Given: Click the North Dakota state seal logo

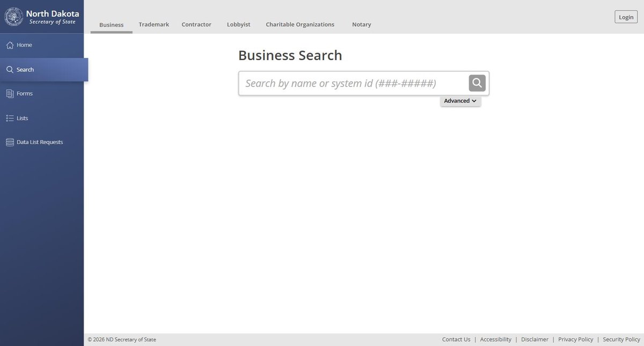Looking at the screenshot, I should click(x=13, y=17).
